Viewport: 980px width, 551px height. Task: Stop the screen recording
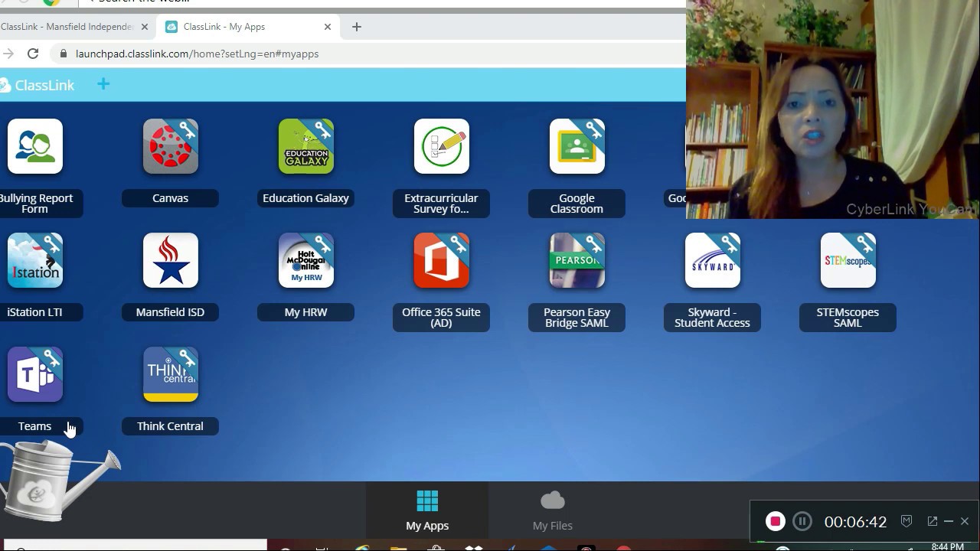[776, 521]
